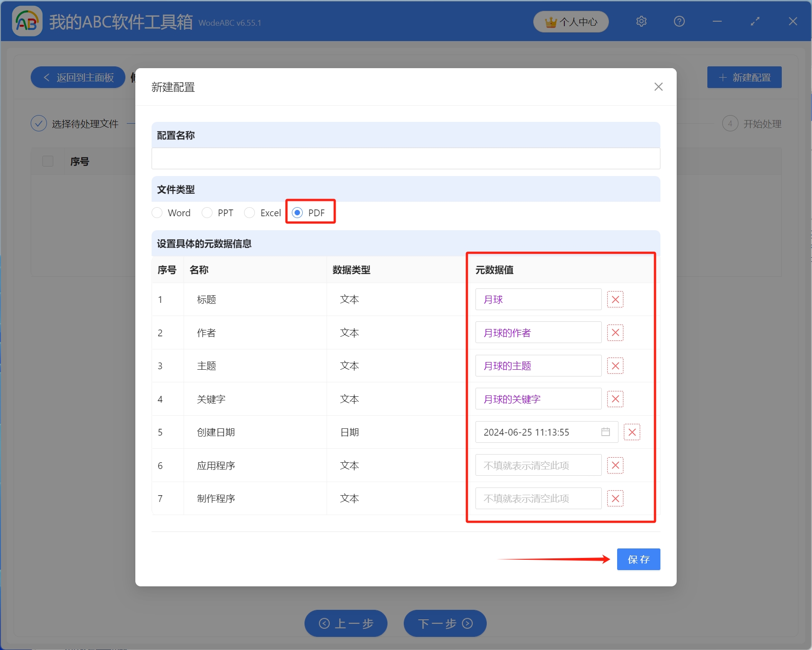Click the 月球的关键字 keyword input field
The height and width of the screenshot is (650, 812).
(x=538, y=399)
